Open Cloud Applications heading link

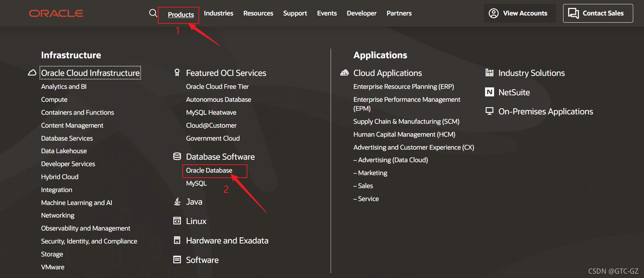(x=388, y=73)
